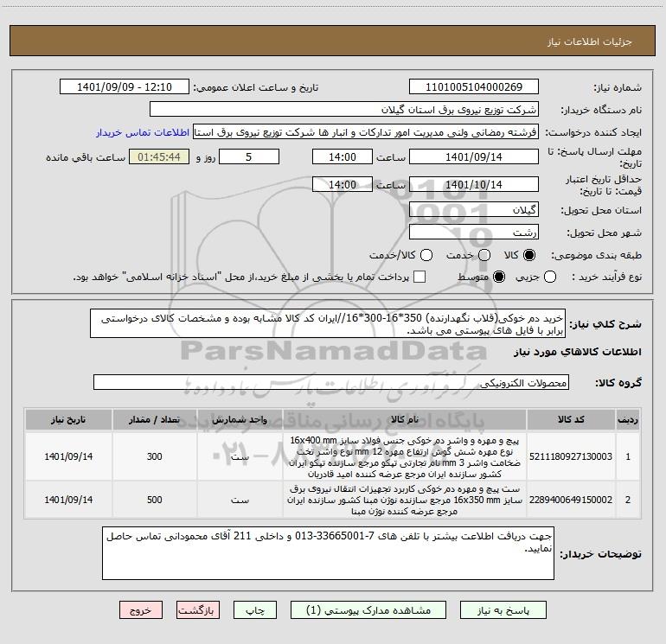666x644 pixels.
Task: Click the buyer notes text area
Action: coord(329,553)
